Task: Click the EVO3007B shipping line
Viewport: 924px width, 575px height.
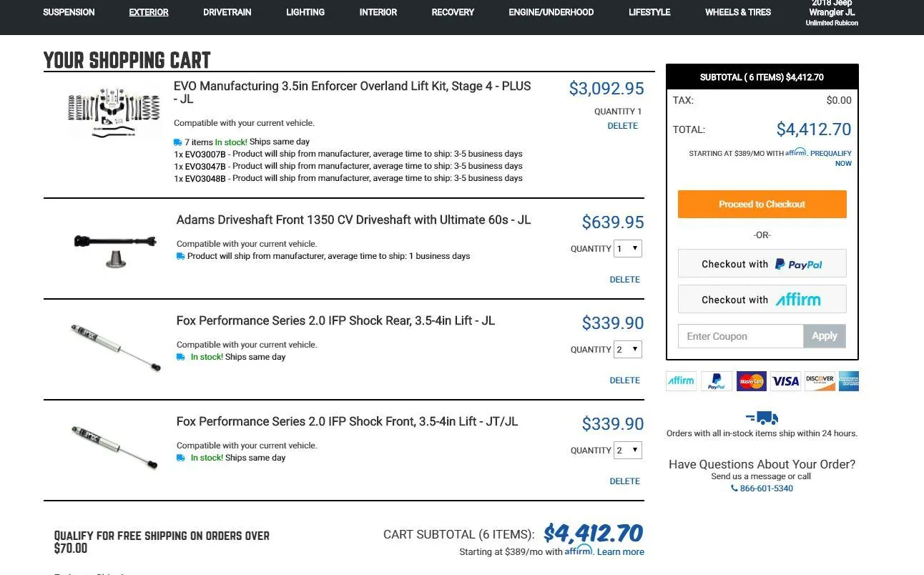Action: 348,154
